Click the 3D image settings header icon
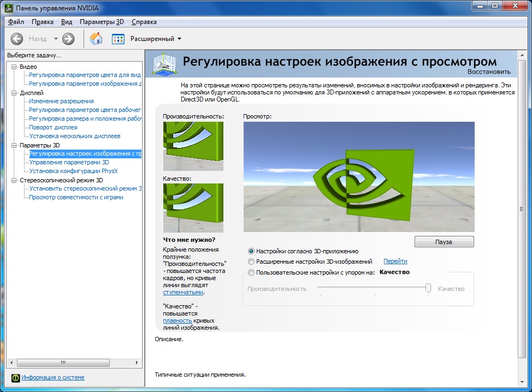 coord(164,63)
